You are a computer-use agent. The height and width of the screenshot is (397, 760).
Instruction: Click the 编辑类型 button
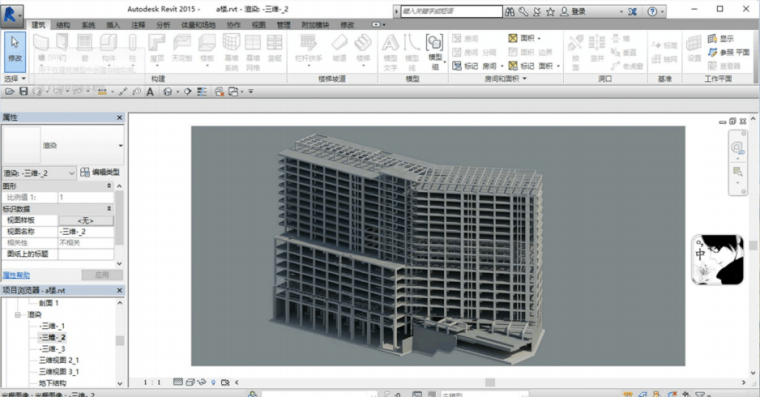(x=100, y=172)
